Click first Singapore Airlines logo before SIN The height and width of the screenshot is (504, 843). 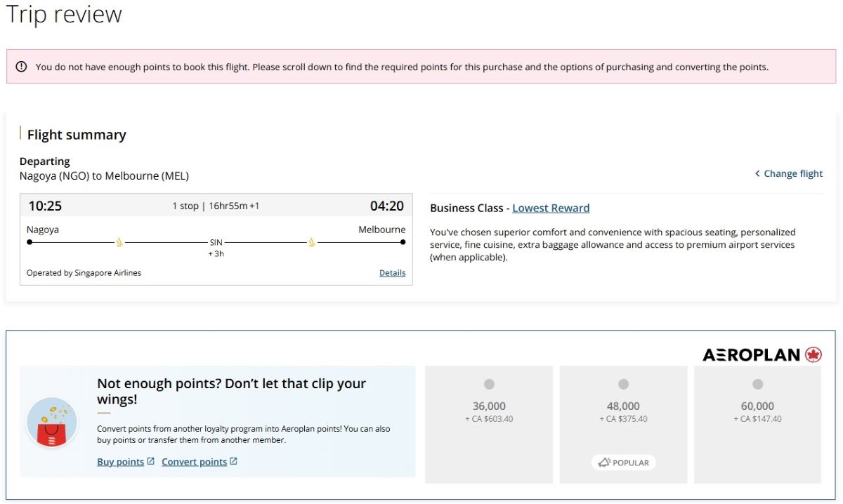(119, 243)
